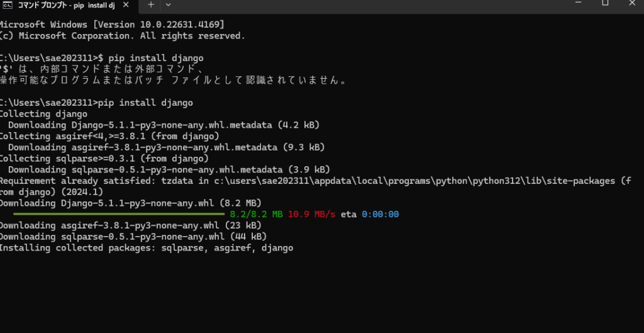
Task: Minimize the terminal window
Action: pyautogui.click(x=579, y=3)
